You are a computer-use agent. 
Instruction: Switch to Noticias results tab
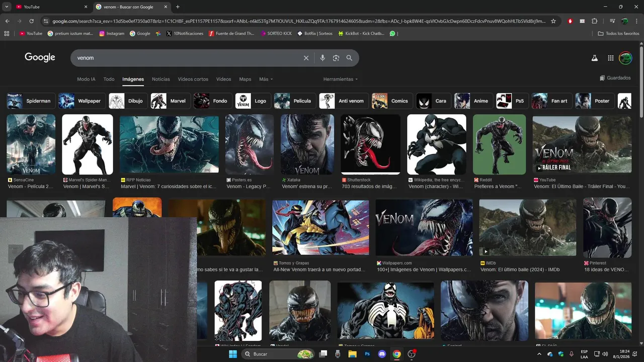pyautogui.click(x=161, y=79)
